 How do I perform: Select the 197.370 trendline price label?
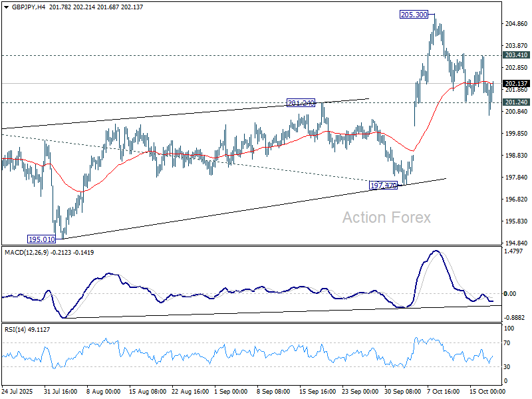(383, 186)
